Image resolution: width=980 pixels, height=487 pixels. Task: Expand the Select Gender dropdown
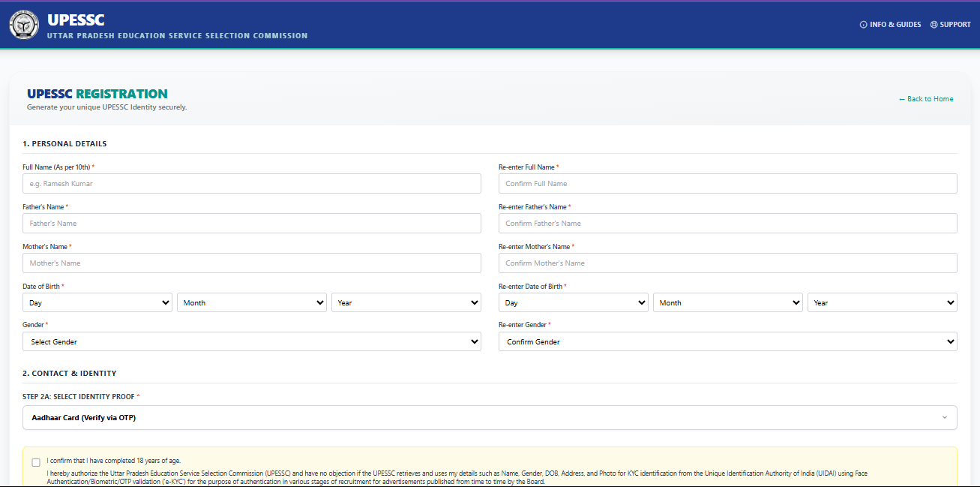tap(252, 341)
